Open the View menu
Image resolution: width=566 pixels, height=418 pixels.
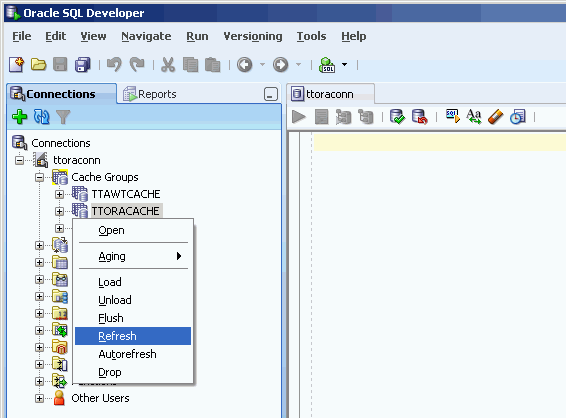[93, 36]
